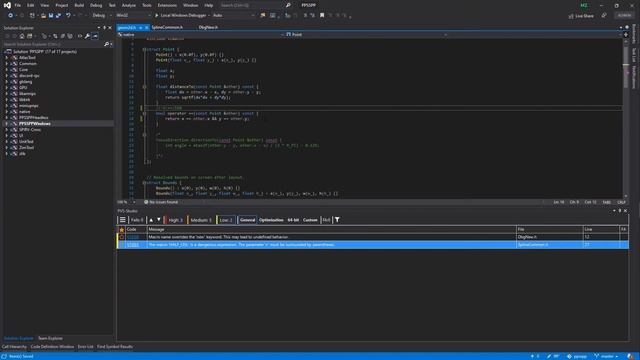
Task: Open the PVS-Studio filter funnel icon
Action: pos(337,220)
